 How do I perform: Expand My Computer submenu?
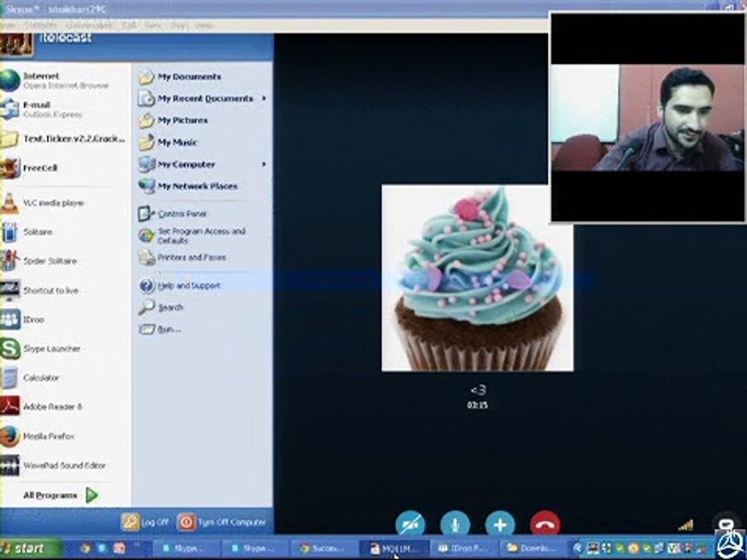[203, 164]
